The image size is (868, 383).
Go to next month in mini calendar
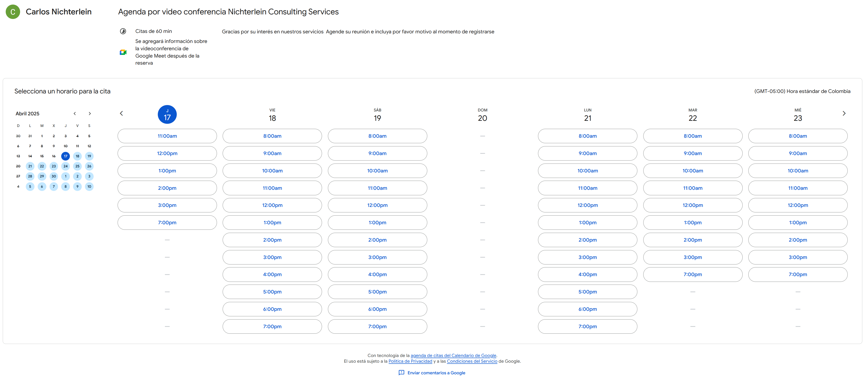pos(90,114)
